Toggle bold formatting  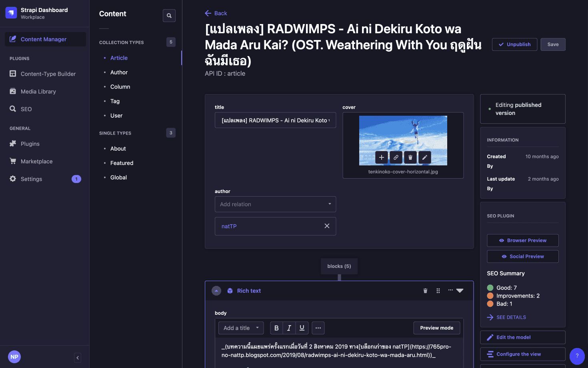point(276,328)
